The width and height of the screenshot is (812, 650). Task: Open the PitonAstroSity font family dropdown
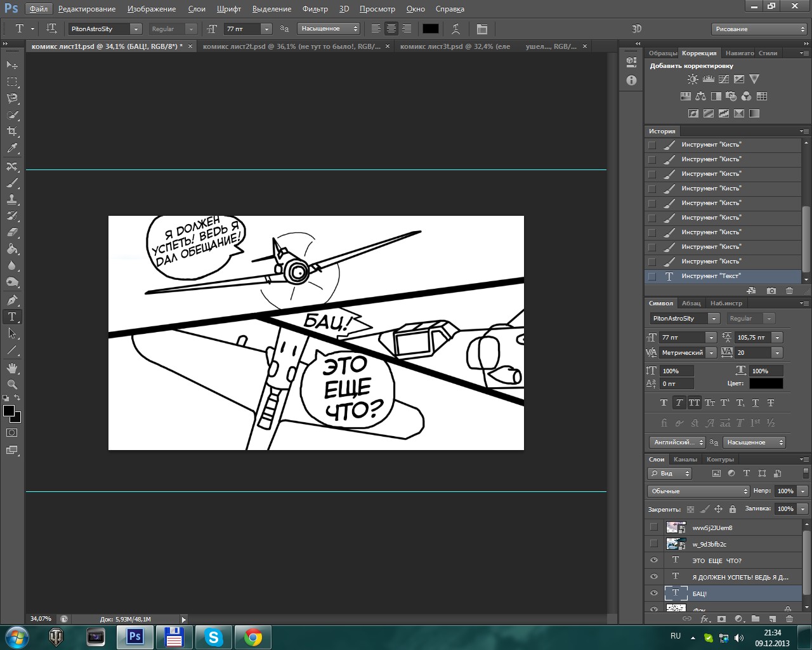[x=135, y=29]
